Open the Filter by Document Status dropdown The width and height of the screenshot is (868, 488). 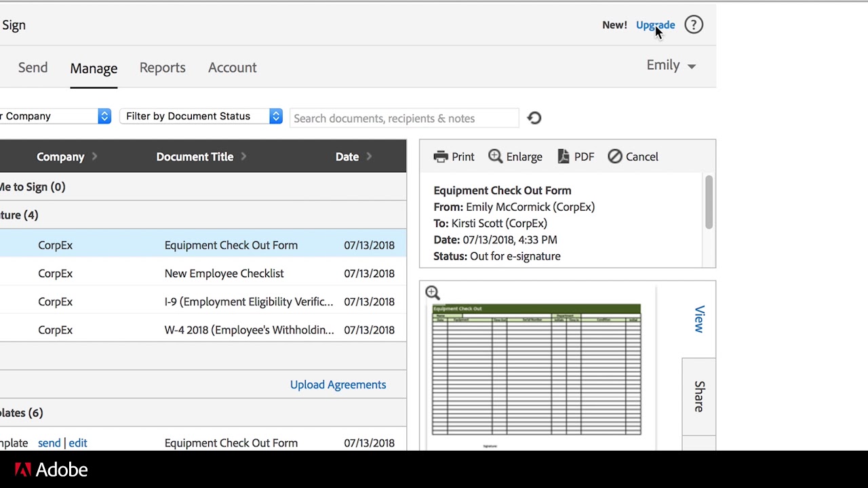tap(201, 117)
